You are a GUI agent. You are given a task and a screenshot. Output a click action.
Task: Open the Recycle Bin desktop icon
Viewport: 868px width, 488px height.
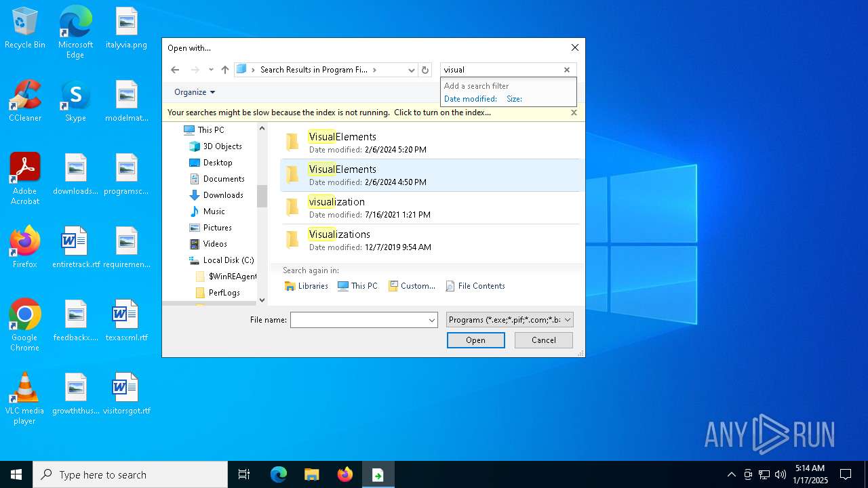[25, 28]
